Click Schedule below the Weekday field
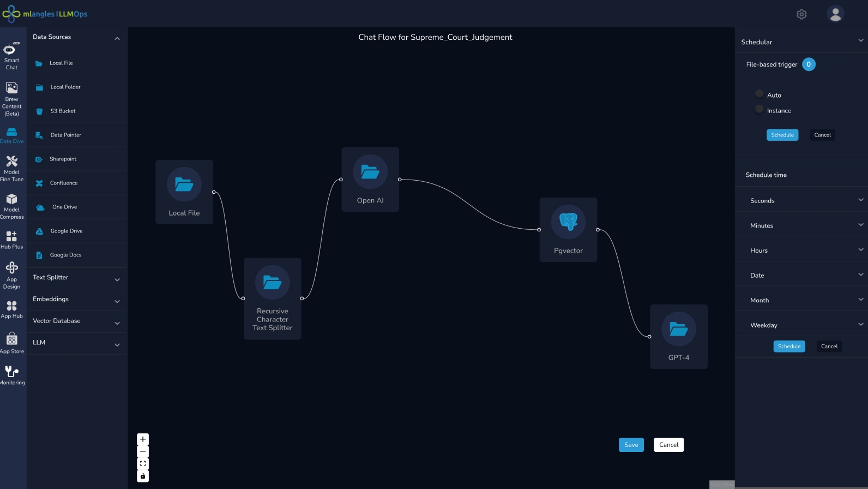The width and height of the screenshot is (868, 489). [789, 346]
